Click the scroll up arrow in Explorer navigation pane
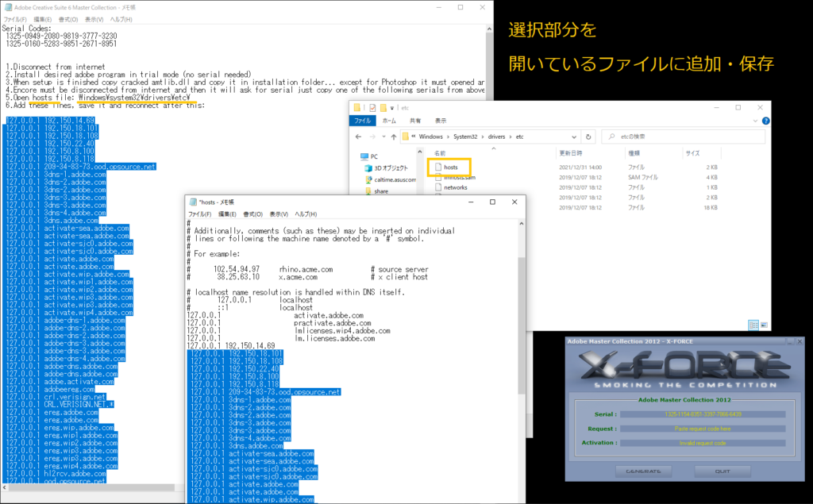This screenshot has height=504, width=813. (419, 152)
